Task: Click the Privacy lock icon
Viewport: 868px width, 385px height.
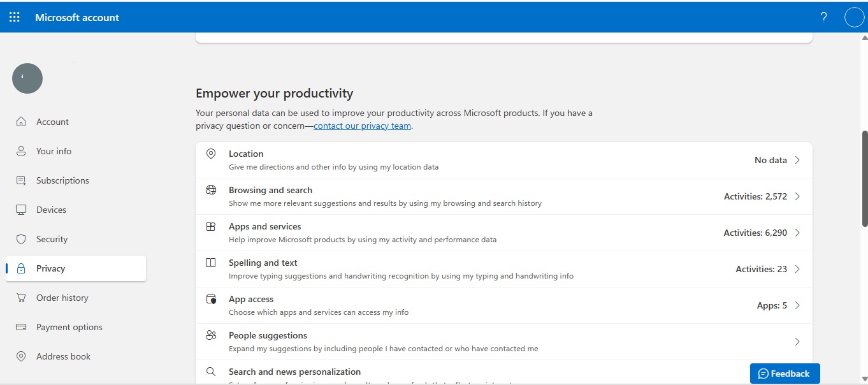Action: coord(21,268)
